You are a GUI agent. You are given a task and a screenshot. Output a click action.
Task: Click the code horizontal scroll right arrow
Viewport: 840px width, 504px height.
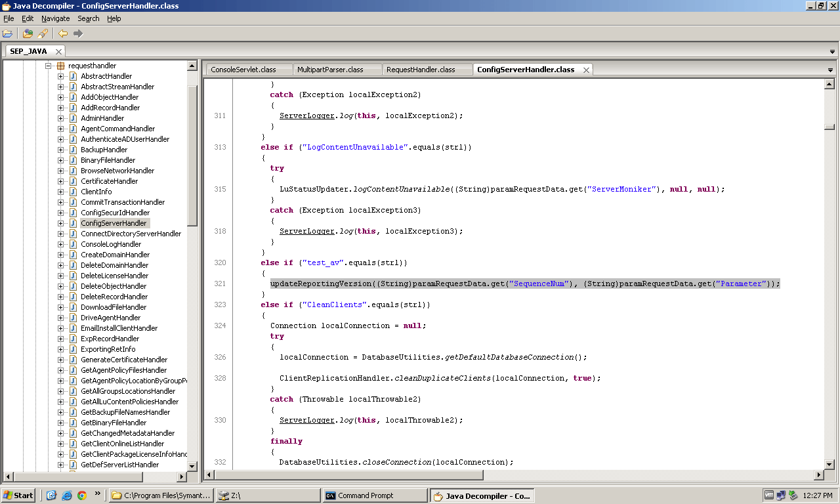[x=819, y=475]
